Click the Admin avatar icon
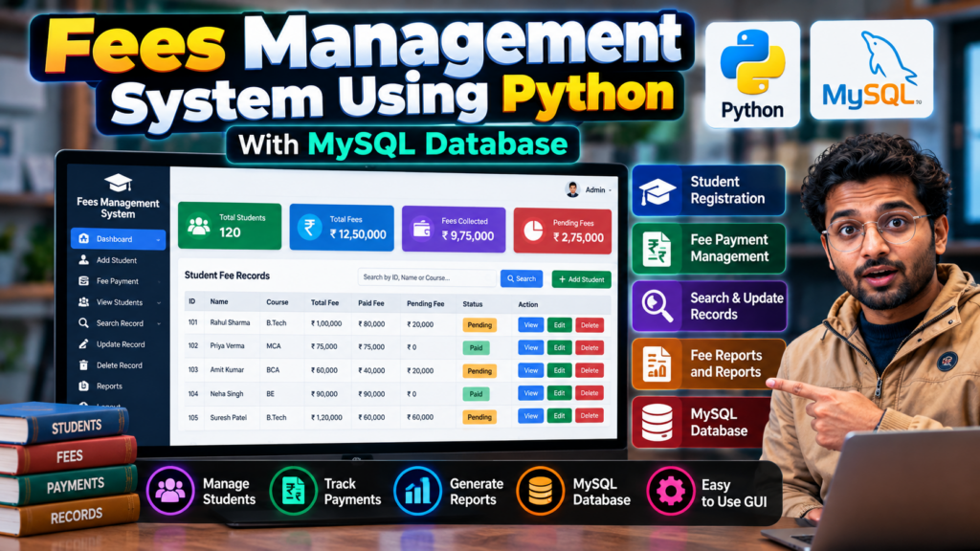The height and width of the screenshot is (551, 980). click(x=572, y=189)
